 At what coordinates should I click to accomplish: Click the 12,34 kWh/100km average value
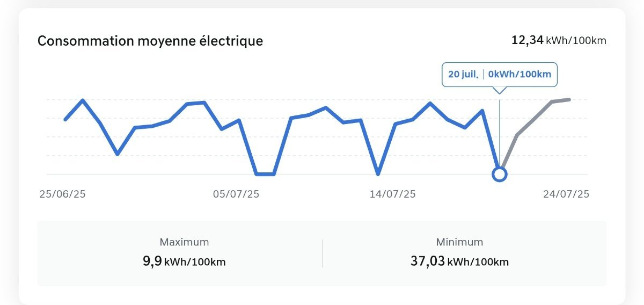pyautogui.click(x=559, y=40)
